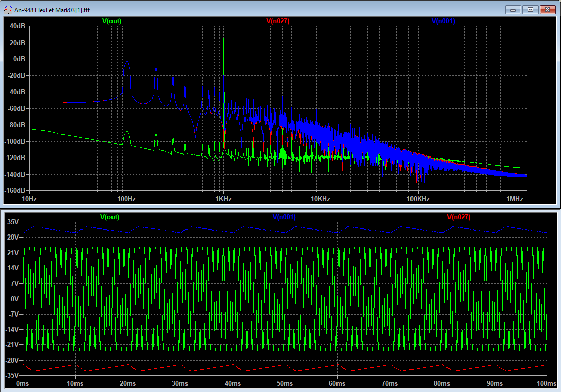Image resolution: width=561 pixels, height=392 pixels.
Task: Select red V(n027) trace label in FFT pane
Action: click(x=277, y=21)
